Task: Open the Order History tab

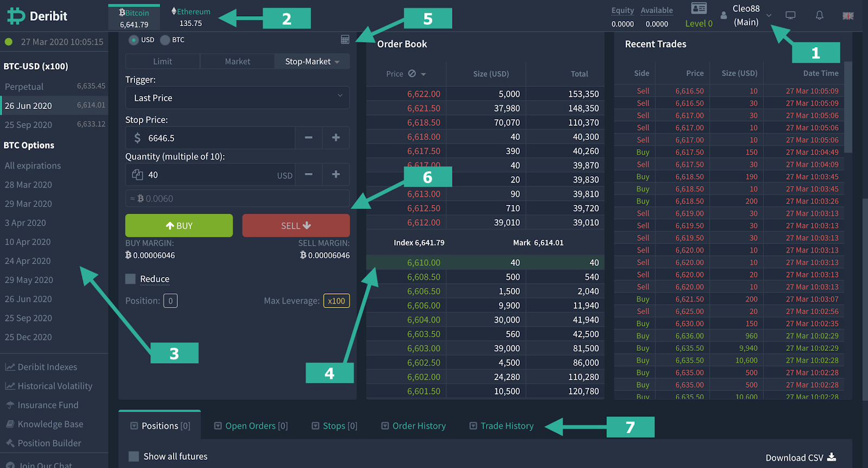Action: pyautogui.click(x=413, y=426)
